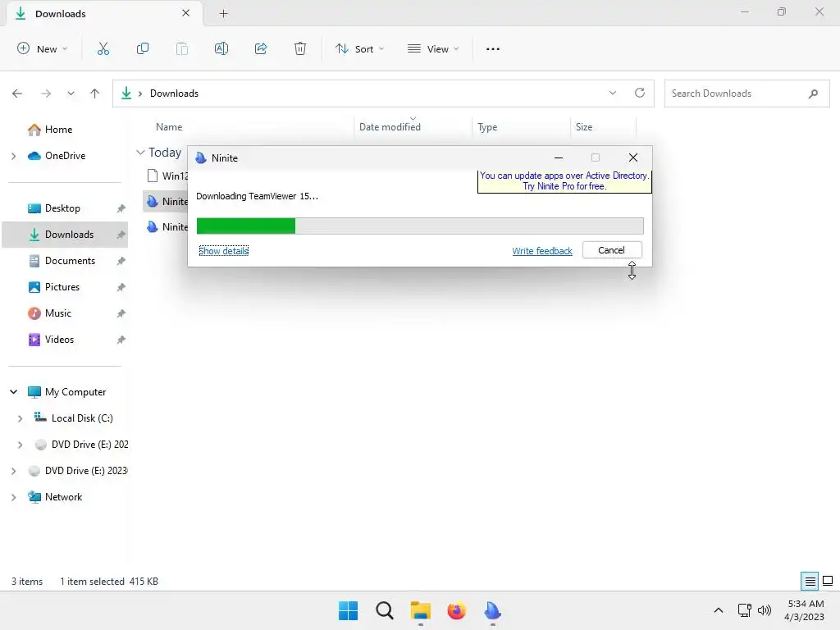The height and width of the screenshot is (630, 840).
Task: Sort by Size column header
Action: click(584, 127)
